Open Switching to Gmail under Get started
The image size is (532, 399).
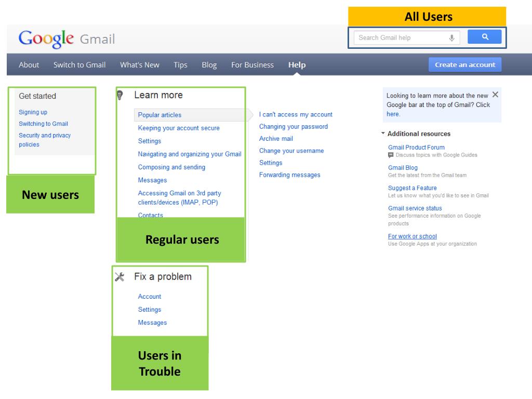pos(44,124)
